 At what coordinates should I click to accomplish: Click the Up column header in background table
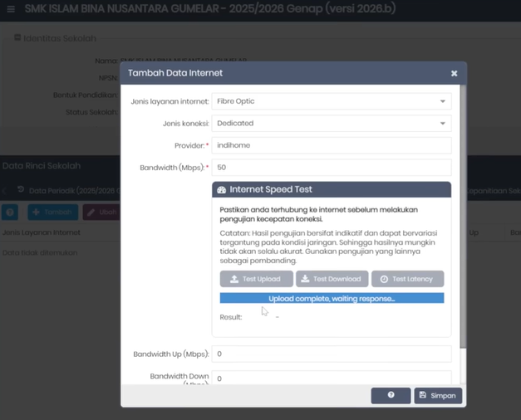coord(474,232)
